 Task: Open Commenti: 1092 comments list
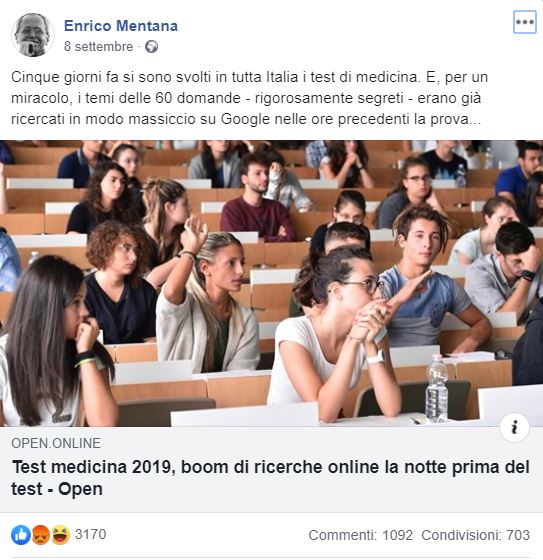360,535
